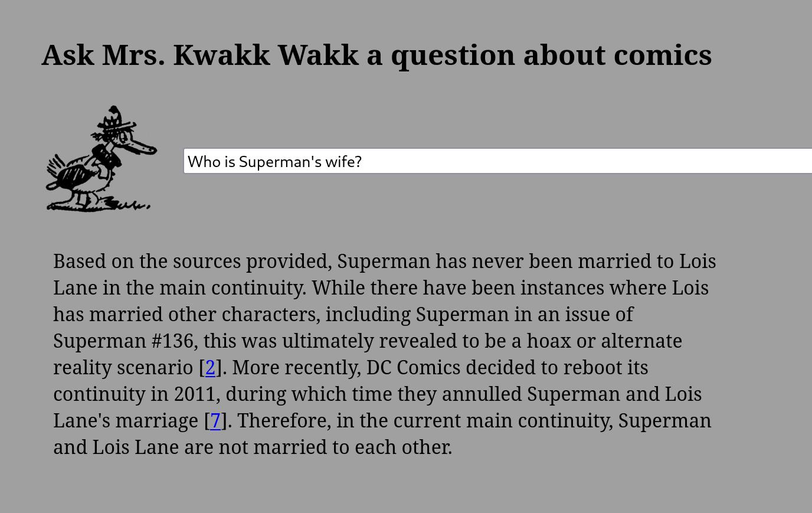Click the duck's flowered hat

click(x=115, y=121)
